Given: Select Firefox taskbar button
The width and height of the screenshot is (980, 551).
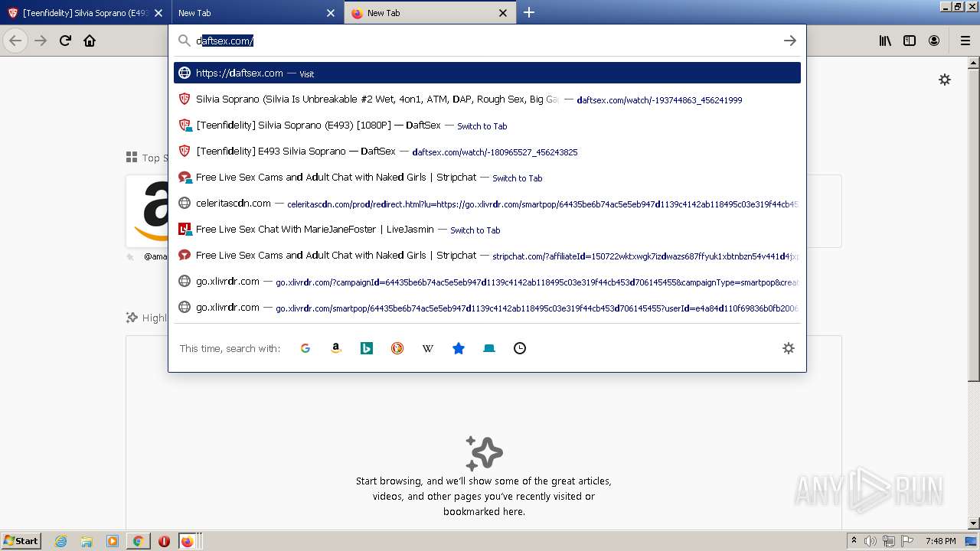Looking at the screenshot, I should point(188,541).
